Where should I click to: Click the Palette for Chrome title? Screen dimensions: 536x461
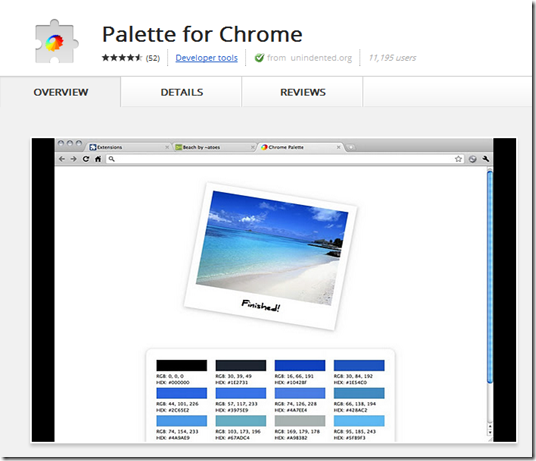pos(202,34)
